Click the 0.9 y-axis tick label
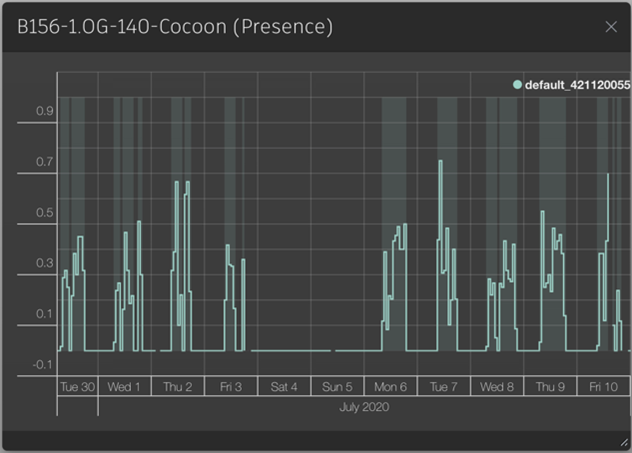This screenshot has height=453, width=632. [x=45, y=112]
